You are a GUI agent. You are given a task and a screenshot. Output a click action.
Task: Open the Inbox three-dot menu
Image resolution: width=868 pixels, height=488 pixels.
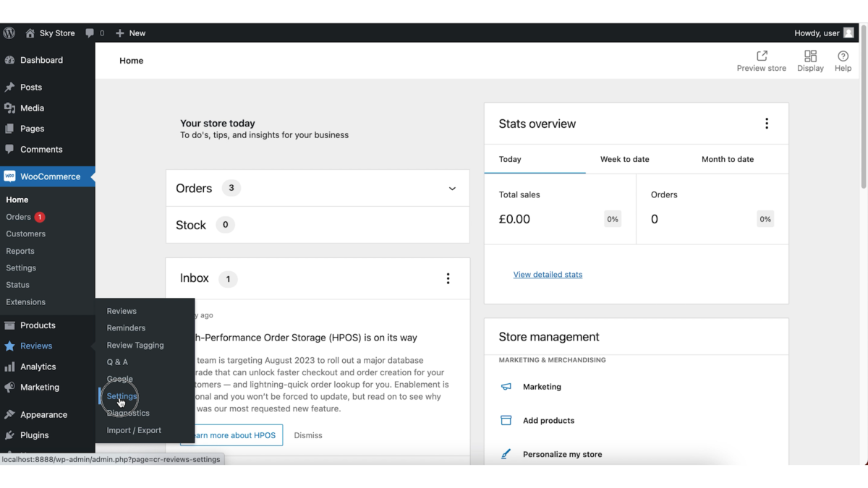pyautogui.click(x=448, y=278)
